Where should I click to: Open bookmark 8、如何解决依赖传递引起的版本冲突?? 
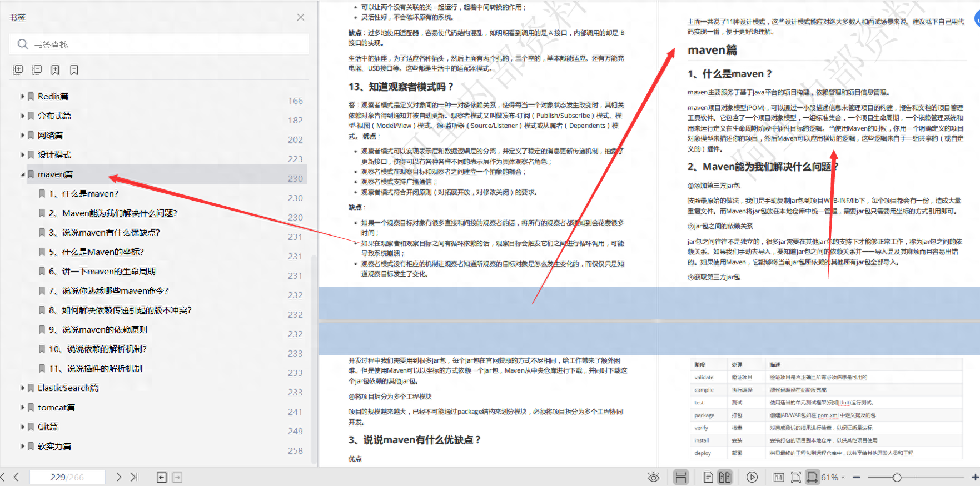[x=120, y=310]
